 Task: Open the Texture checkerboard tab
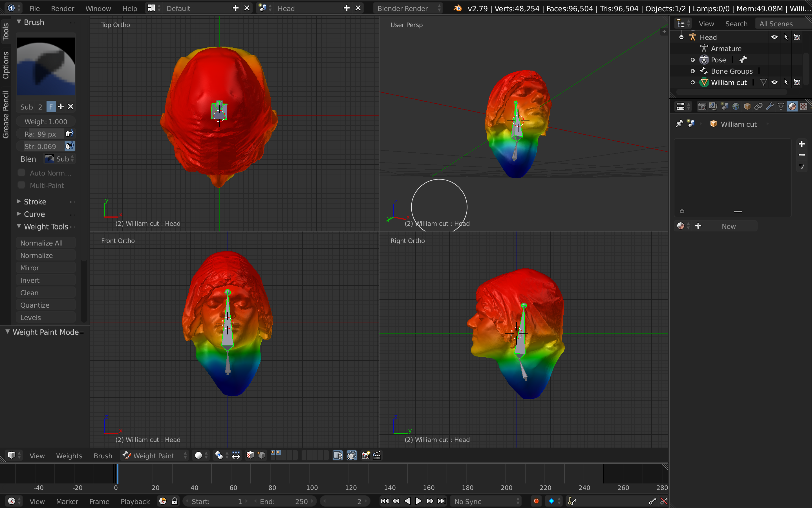click(x=803, y=106)
